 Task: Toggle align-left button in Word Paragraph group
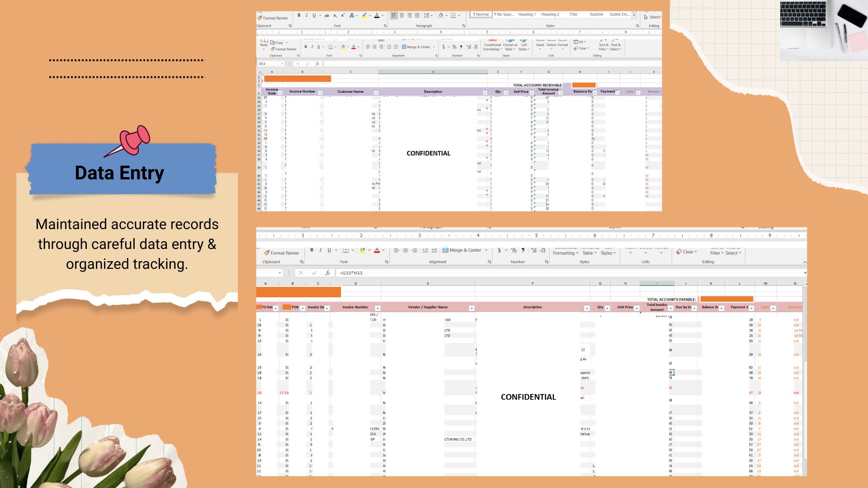[394, 15]
